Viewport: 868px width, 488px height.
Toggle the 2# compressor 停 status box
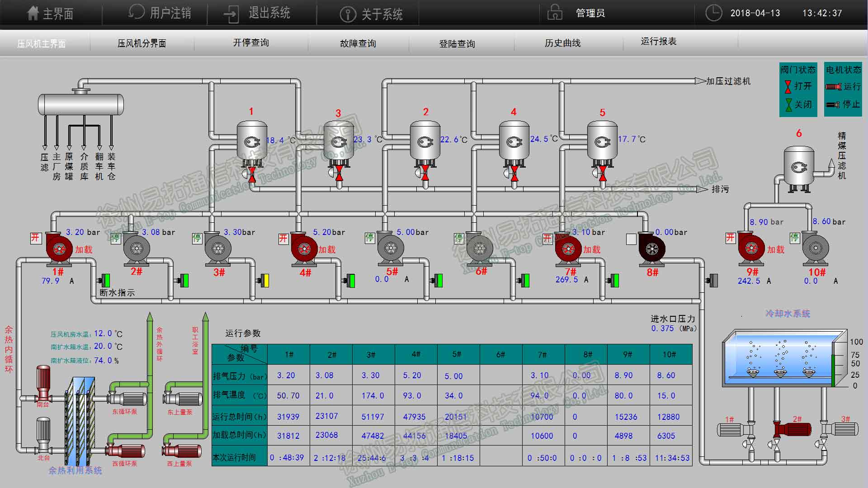pos(116,238)
